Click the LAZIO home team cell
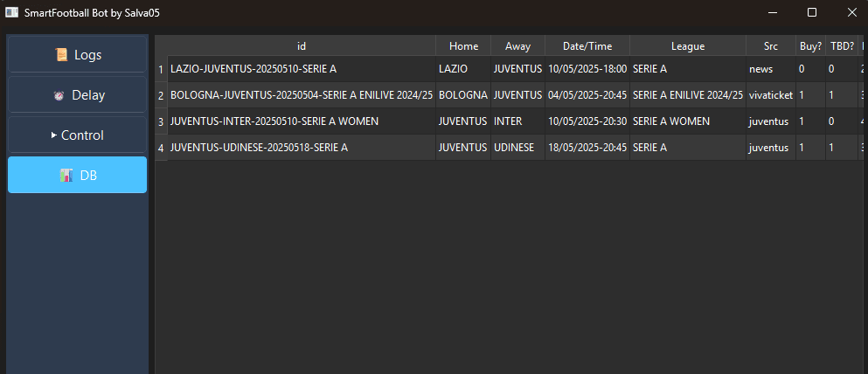868x374 pixels. [x=463, y=69]
